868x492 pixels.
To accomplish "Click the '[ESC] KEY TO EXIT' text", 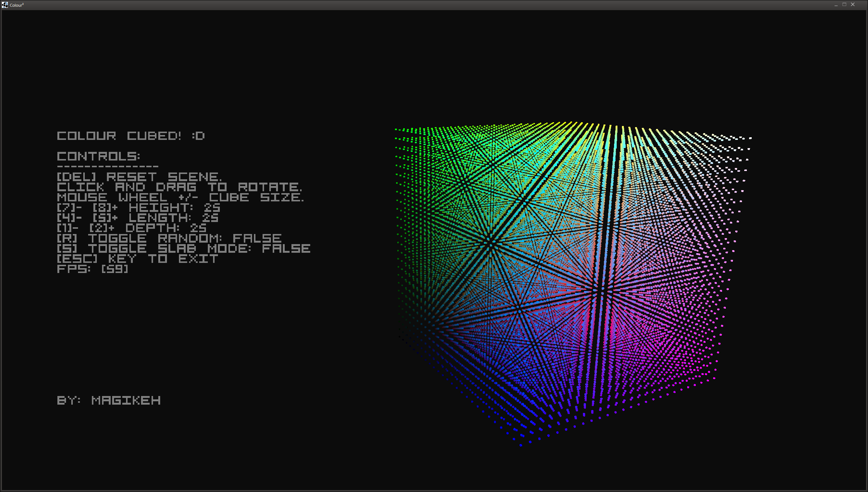I will pos(137,259).
